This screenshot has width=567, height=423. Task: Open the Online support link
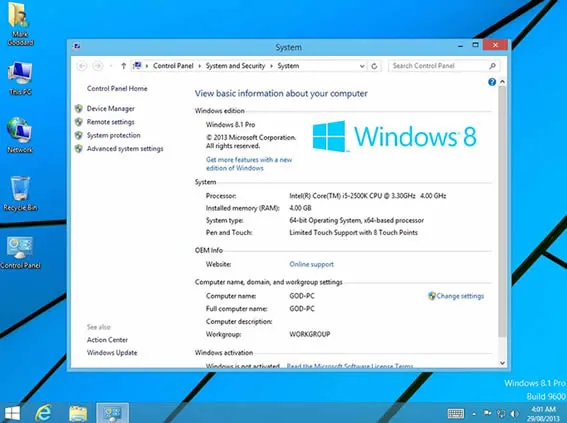coord(311,264)
